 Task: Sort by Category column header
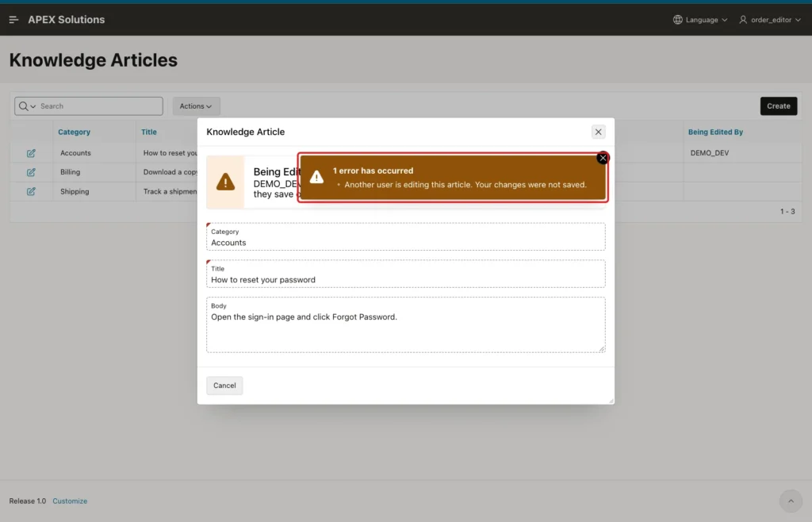(74, 132)
